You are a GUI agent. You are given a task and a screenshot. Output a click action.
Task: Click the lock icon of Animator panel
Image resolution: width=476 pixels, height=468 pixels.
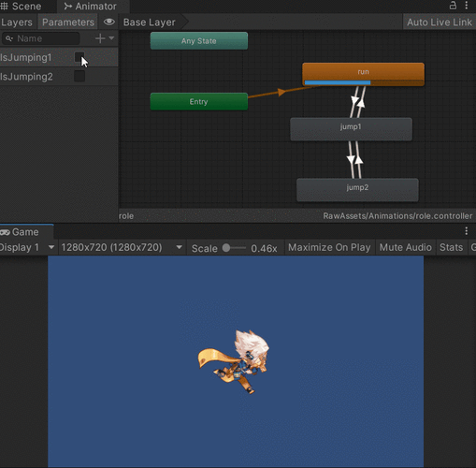[x=453, y=5]
